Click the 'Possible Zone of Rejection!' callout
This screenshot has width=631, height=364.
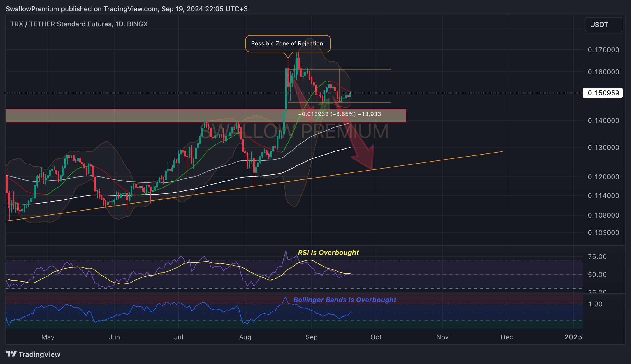[288, 43]
